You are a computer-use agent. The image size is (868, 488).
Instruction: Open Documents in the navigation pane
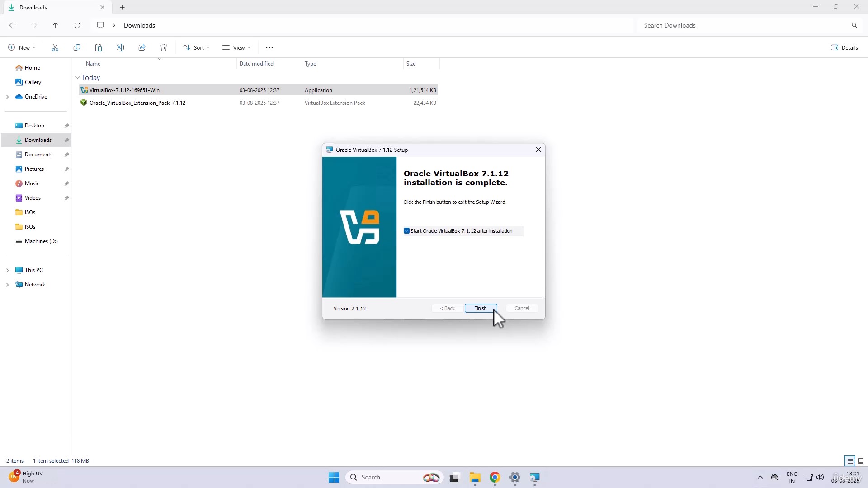point(38,155)
